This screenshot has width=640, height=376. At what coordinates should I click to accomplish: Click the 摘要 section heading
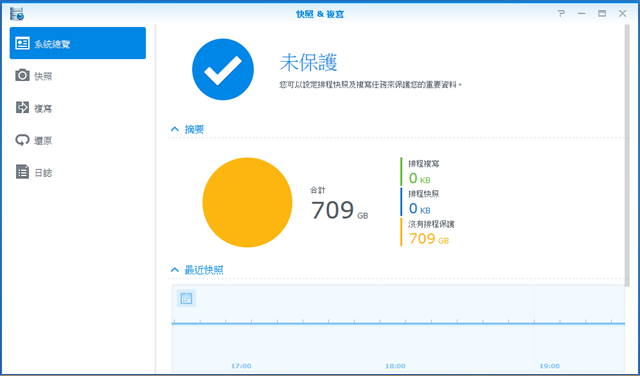click(194, 129)
